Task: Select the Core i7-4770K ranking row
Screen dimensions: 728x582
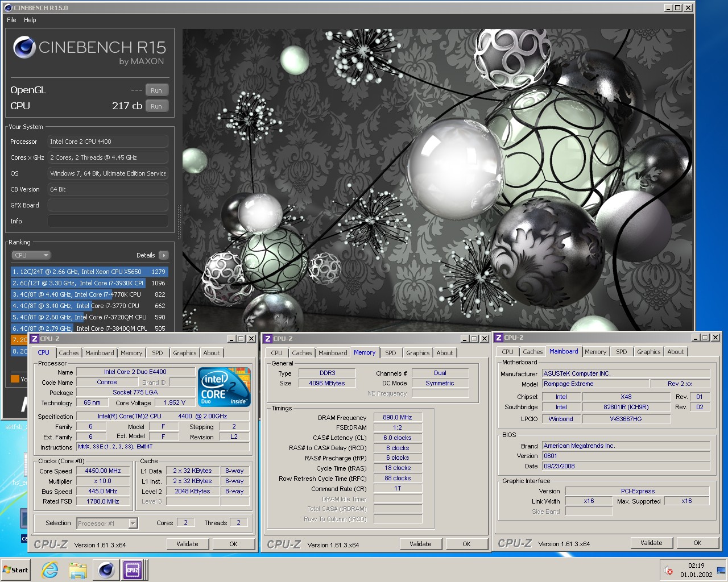Action: [x=89, y=294]
